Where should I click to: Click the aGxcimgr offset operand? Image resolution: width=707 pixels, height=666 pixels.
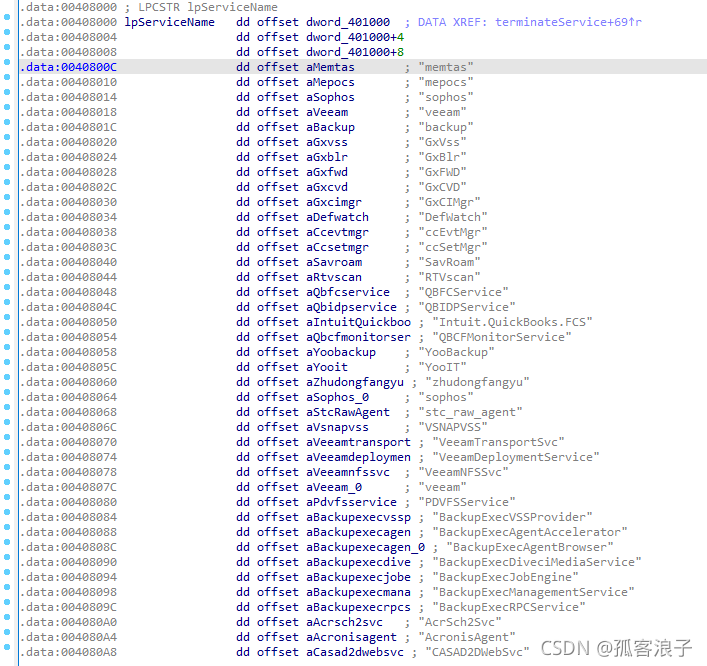(x=334, y=202)
